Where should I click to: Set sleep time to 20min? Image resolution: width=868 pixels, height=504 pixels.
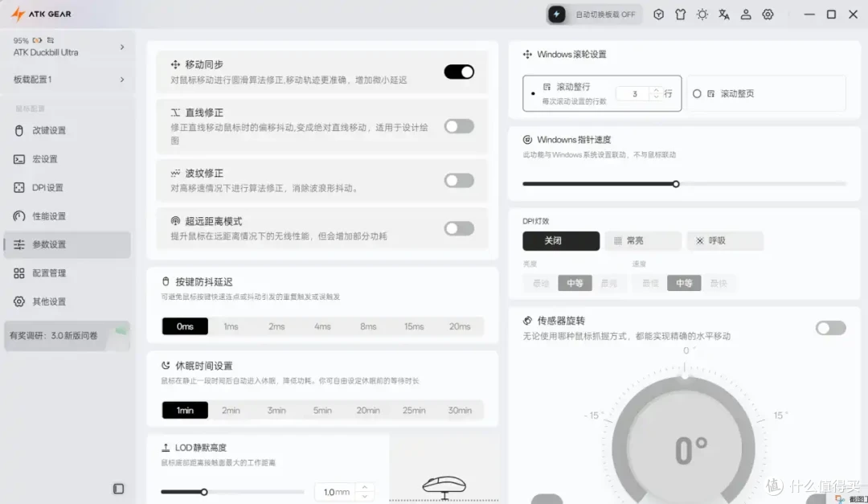[x=368, y=411]
